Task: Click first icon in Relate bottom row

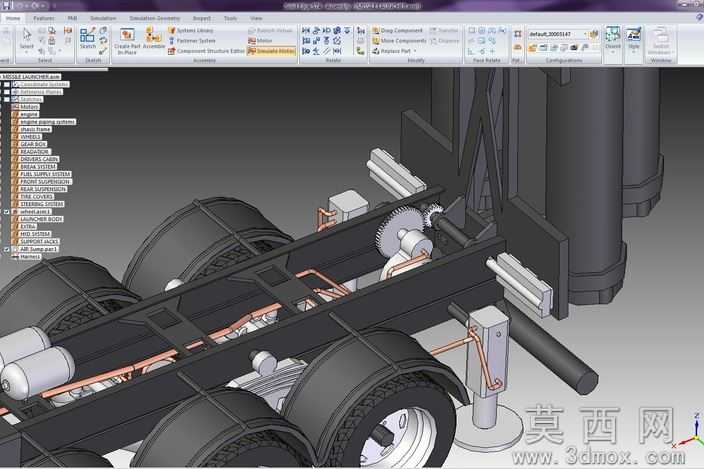Action: [x=306, y=51]
